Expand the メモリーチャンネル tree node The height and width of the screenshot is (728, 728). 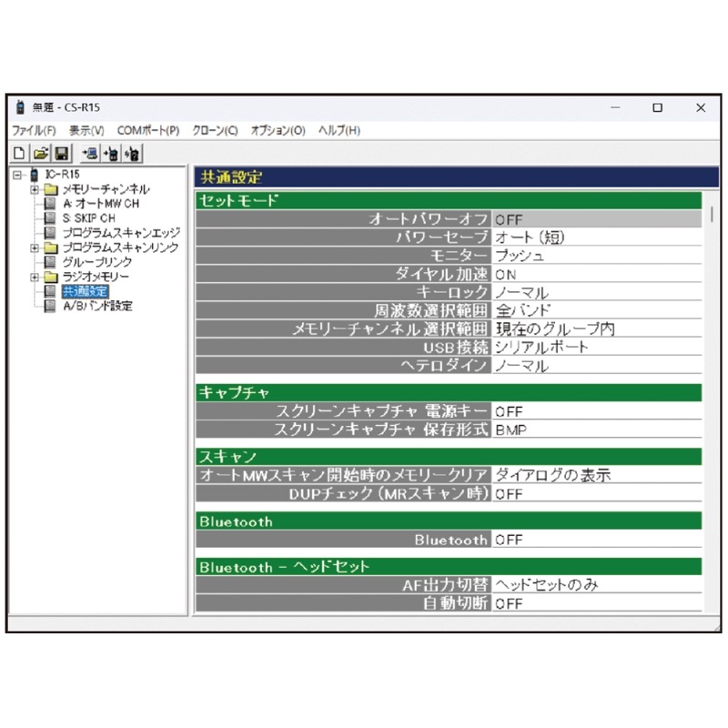tap(34, 189)
